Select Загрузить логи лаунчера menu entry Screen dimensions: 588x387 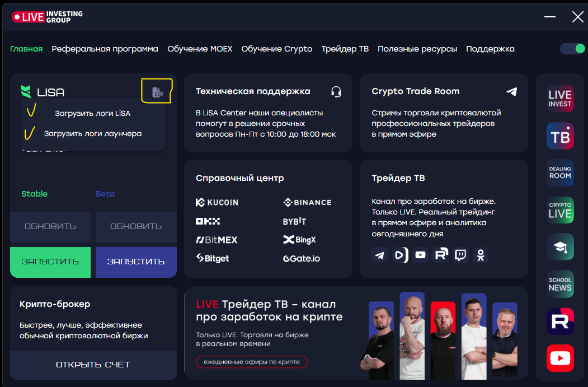tap(92, 134)
